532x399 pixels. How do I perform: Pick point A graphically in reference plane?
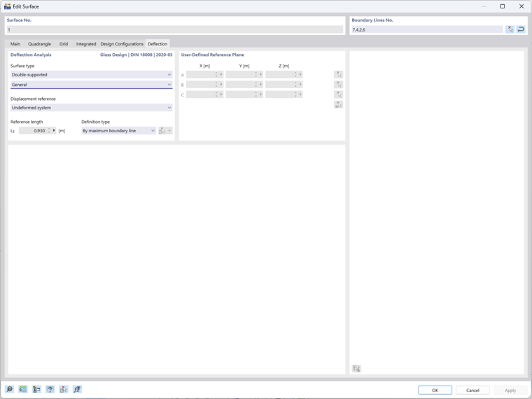[x=338, y=75]
